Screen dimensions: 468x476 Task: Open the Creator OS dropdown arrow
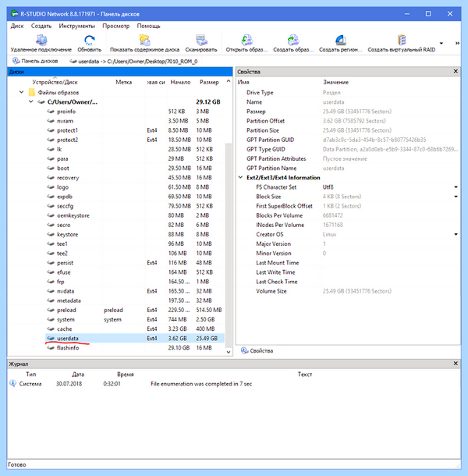coord(456,234)
